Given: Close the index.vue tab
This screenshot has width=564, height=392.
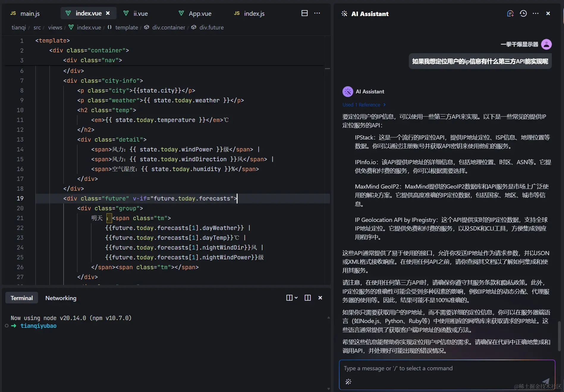Looking at the screenshot, I should click(108, 13).
